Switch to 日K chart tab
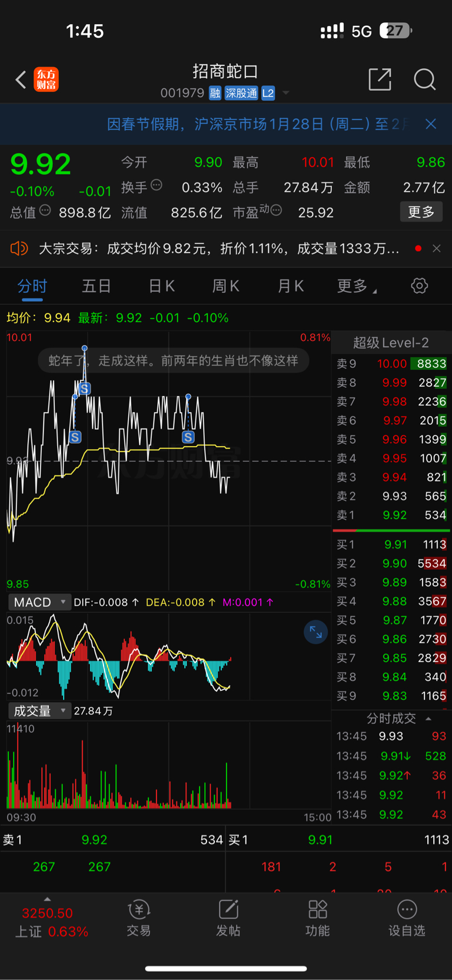The image size is (452, 980). pos(161,287)
